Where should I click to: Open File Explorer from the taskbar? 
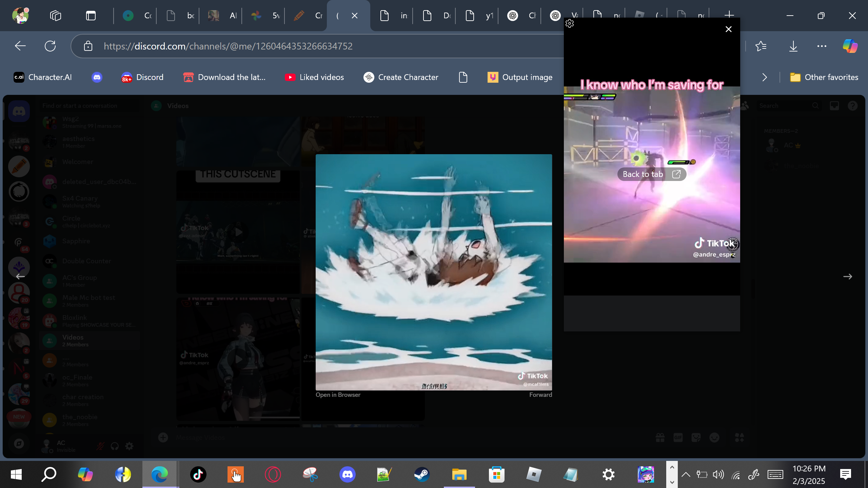click(x=459, y=474)
